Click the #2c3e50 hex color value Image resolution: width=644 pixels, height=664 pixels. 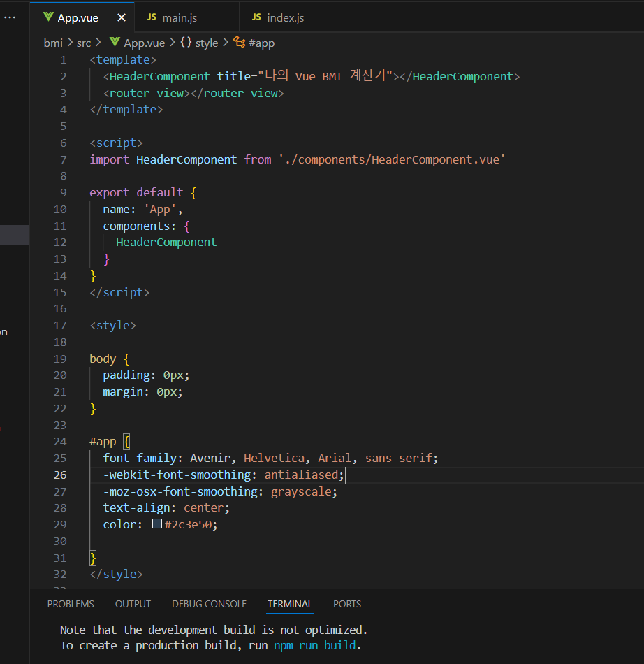point(189,525)
